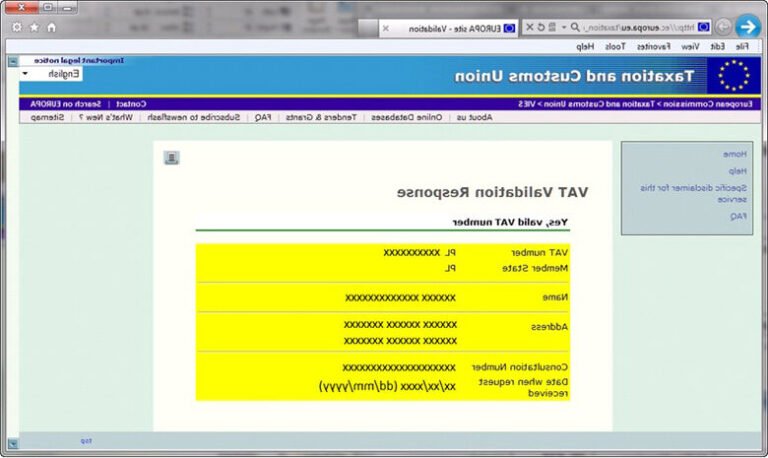Click the xx/xx/xxxx (dd/mm/yyyy) date value
This screenshot has width=768, height=458.
(x=387, y=386)
